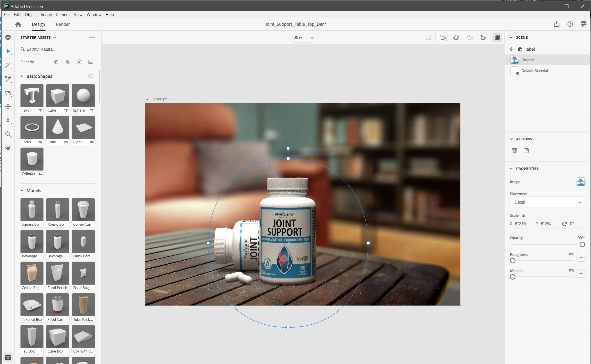This screenshot has height=364, width=591.
Task: Toggle the Scale lock icon
Action: tap(523, 216)
